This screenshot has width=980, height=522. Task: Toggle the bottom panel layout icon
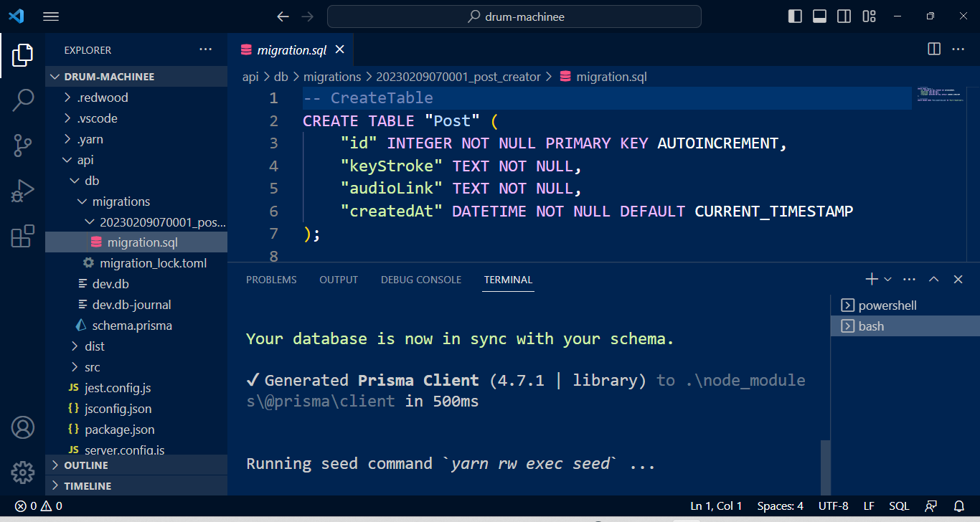[x=819, y=16]
